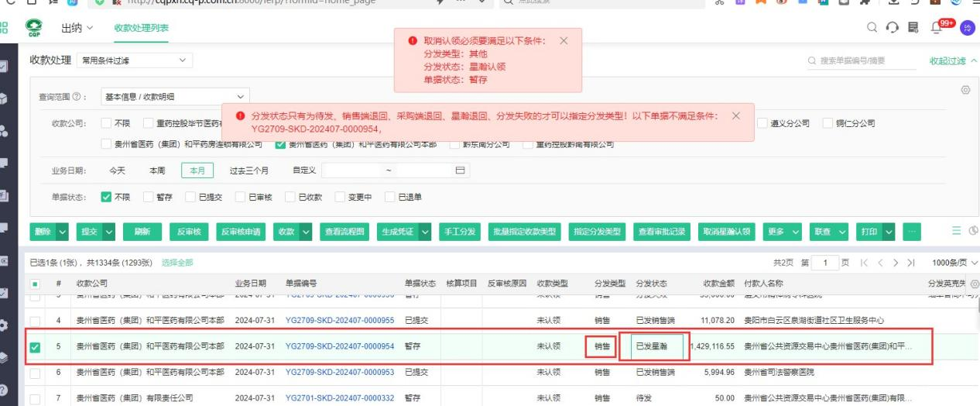Open the 联查 dropdown menu

830,232
